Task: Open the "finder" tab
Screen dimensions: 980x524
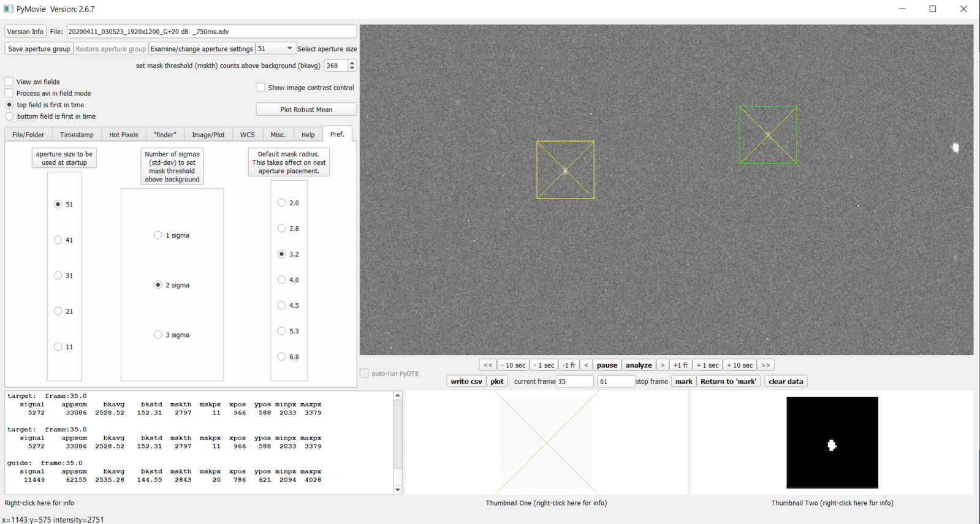Action: coord(165,135)
